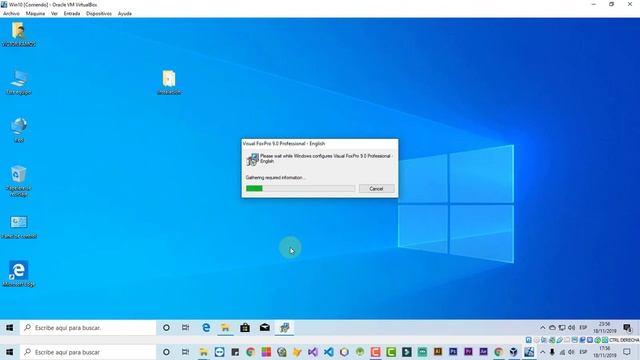Cancel the Visual FoxPro installation

pos(376,189)
